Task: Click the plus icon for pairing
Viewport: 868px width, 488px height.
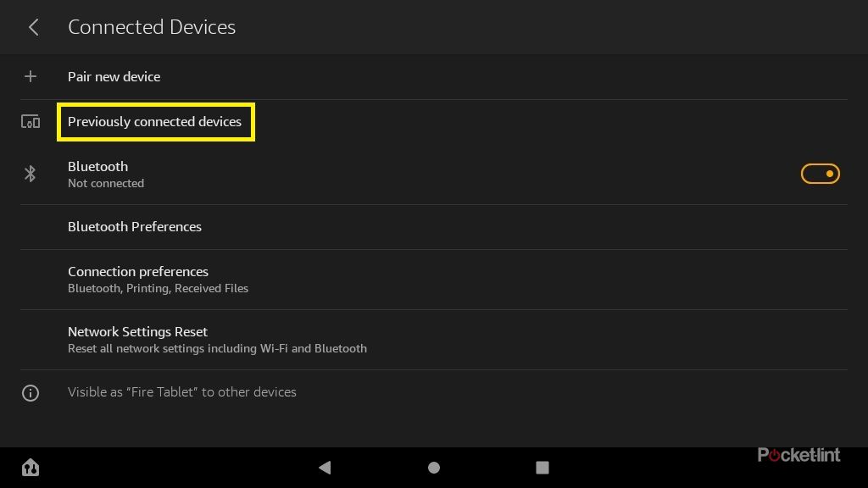Action: pos(31,76)
